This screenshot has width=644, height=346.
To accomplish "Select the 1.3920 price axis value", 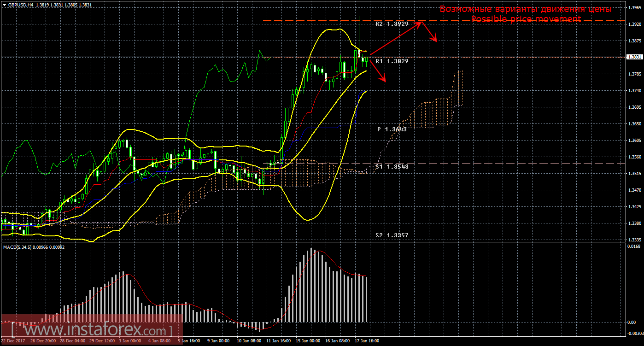I will (634, 24).
